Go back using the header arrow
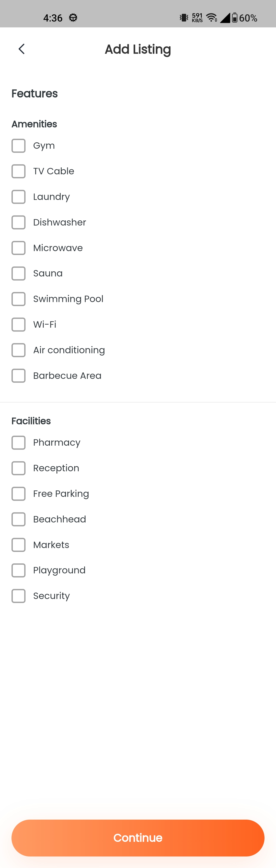Viewport: 276px width, 868px height. (x=21, y=49)
